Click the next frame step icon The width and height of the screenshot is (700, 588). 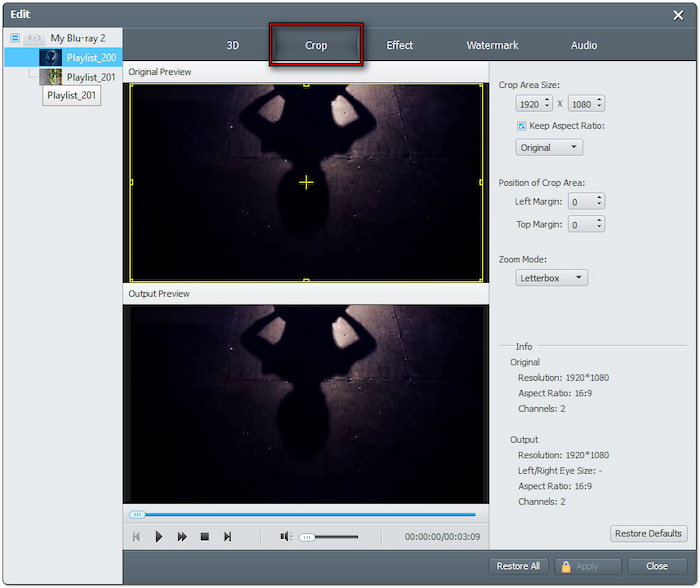227,537
